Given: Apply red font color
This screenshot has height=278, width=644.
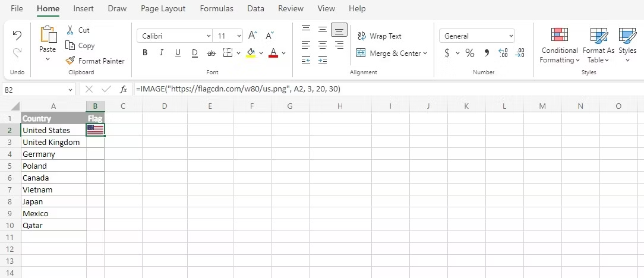Looking at the screenshot, I should click(x=273, y=53).
